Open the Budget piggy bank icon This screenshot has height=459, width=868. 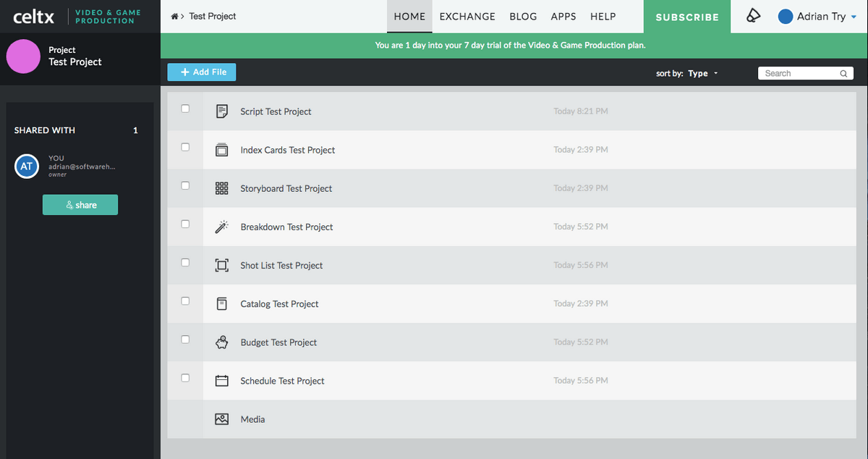tap(222, 342)
